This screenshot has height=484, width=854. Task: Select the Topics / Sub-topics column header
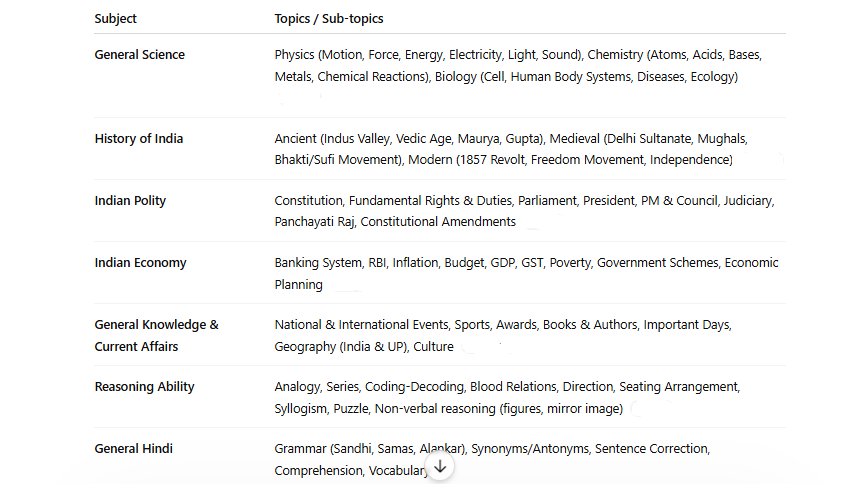(329, 19)
